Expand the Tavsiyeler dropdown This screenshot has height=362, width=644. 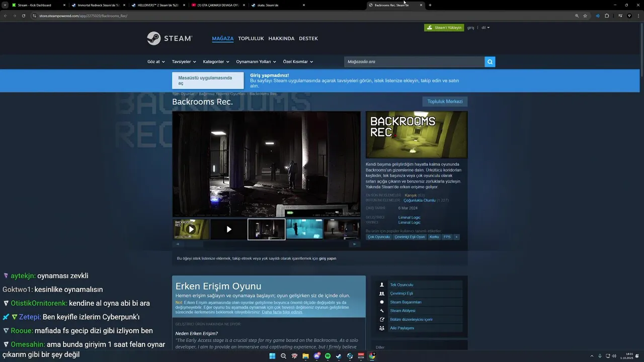coord(184,62)
